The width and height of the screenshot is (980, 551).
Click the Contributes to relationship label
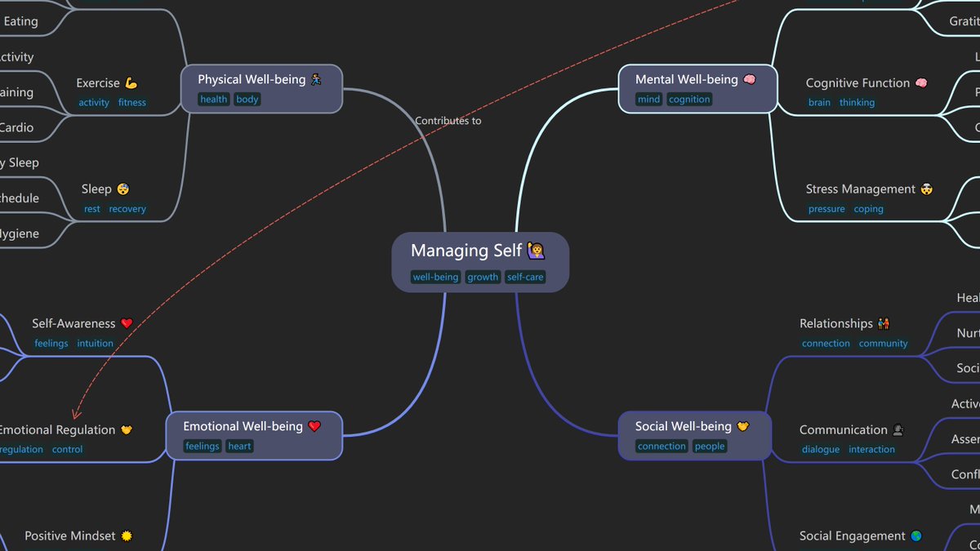click(x=448, y=120)
